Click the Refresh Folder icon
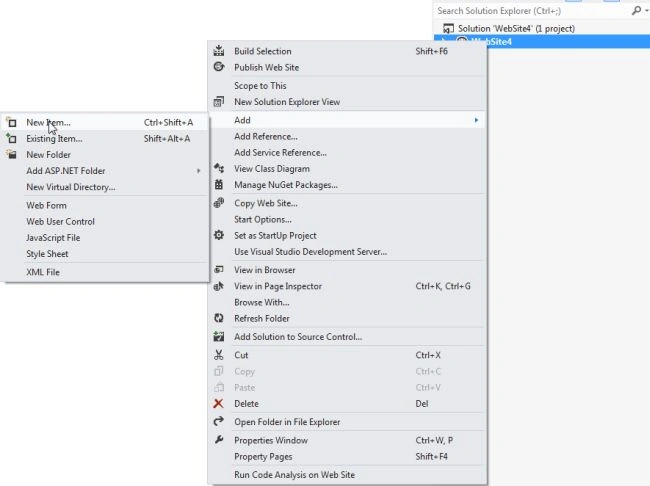This screenshot has height=486, width=650. 219,318
